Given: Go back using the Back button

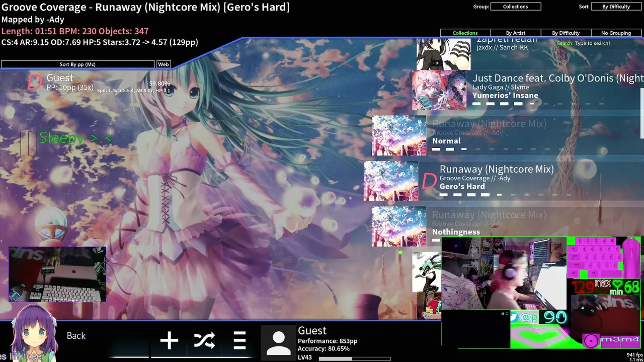Looking at the screenshot, I should pos(76,336).
